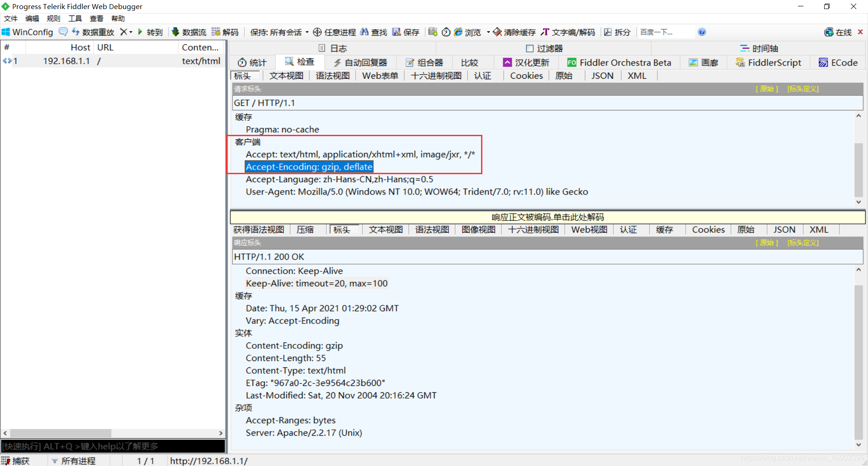Open the File (文件) menu
The image size is (868, 466).
11,19
